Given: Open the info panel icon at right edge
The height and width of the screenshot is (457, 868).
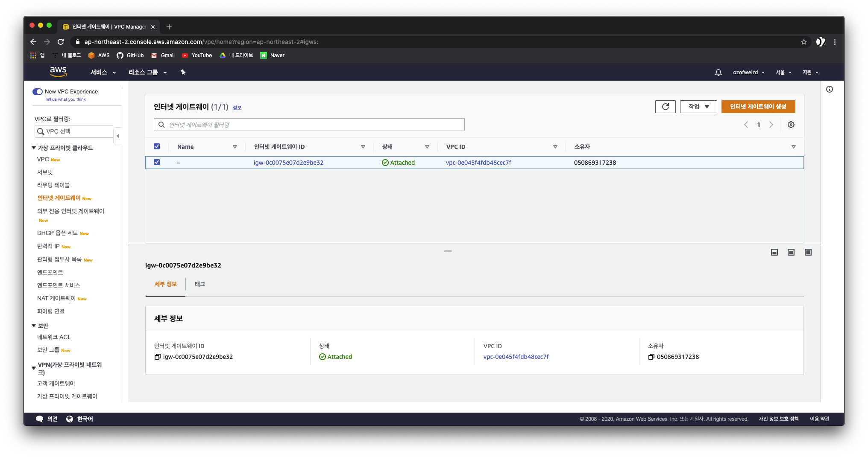Looking at the screenshot, I should point(830,89).
